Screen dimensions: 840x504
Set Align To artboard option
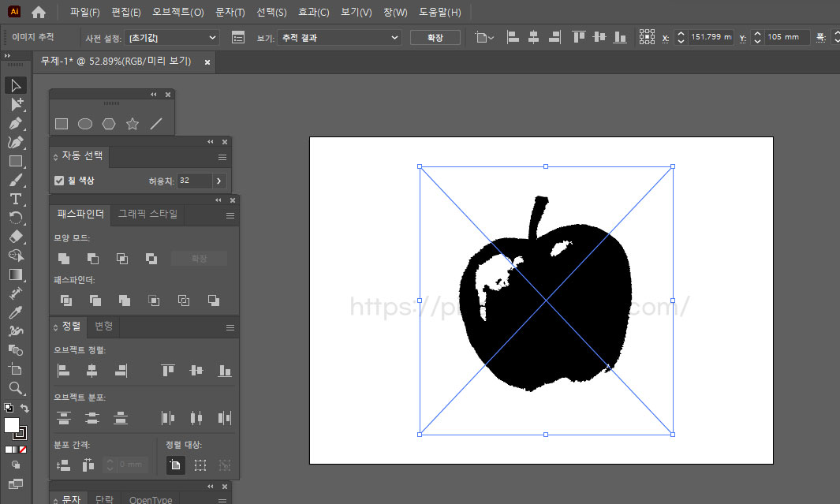pos(175,465)
